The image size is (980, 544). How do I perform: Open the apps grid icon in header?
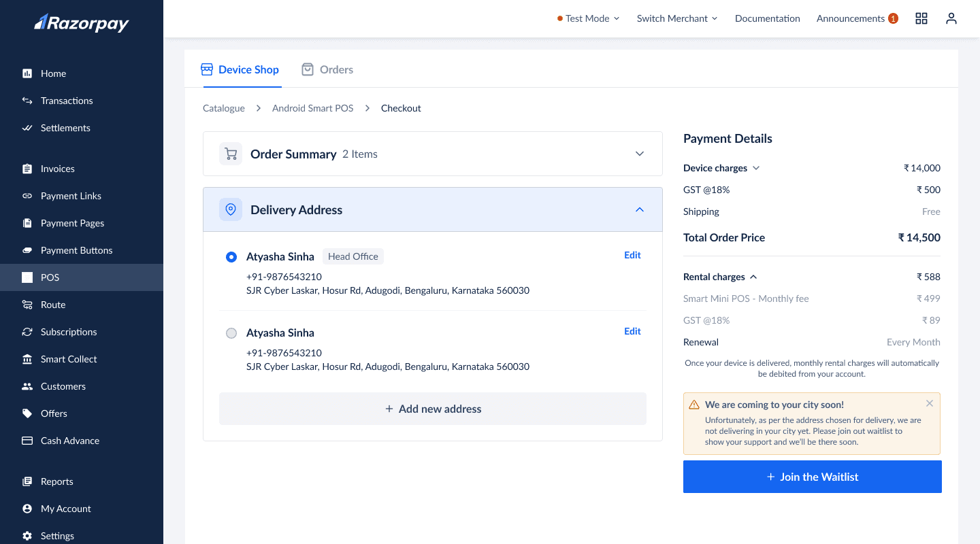[921, 18]
